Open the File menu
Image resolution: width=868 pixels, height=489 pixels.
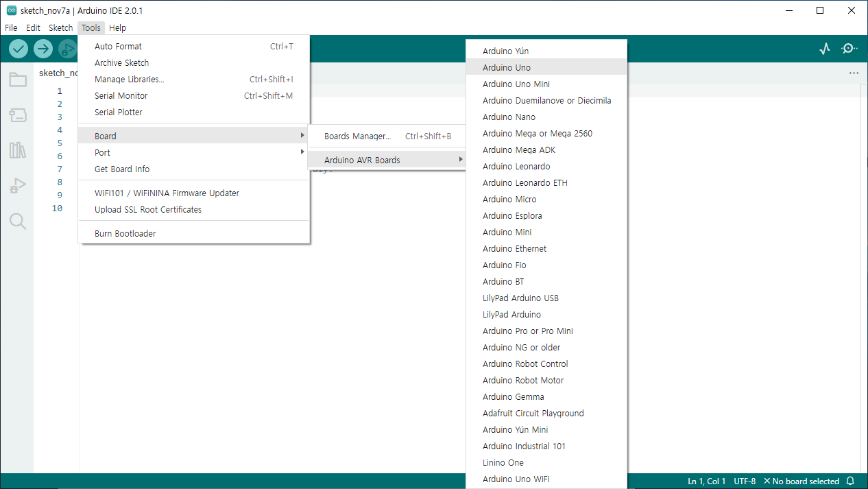coord(11,28)
